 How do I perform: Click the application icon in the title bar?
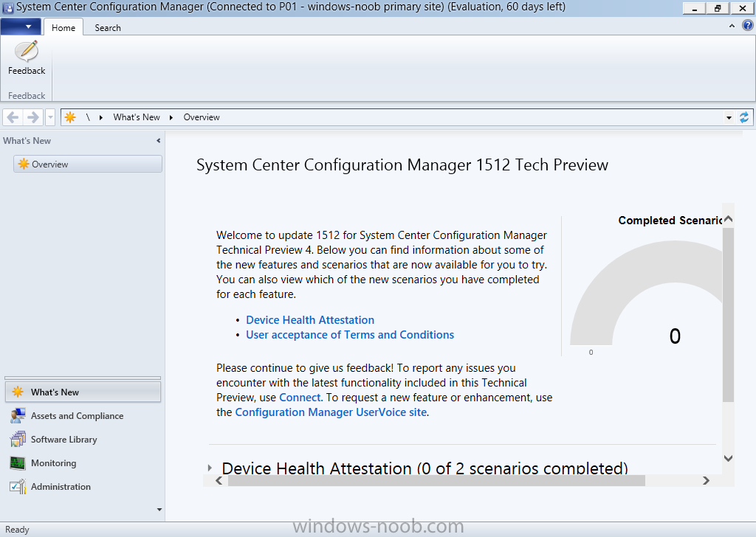coord(7,7)
